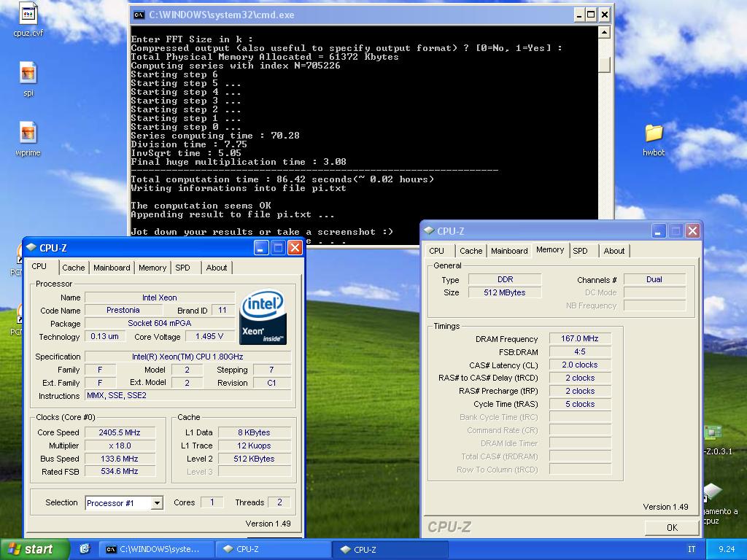Open the Memory tab in left CPU-Z

point(152,268)
